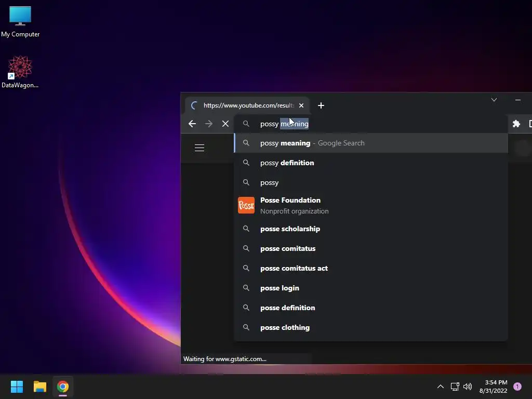Viewport: 532px width, 399px height.
Task: Open File Explorer from the taskbar
Action: click(39, 387)
